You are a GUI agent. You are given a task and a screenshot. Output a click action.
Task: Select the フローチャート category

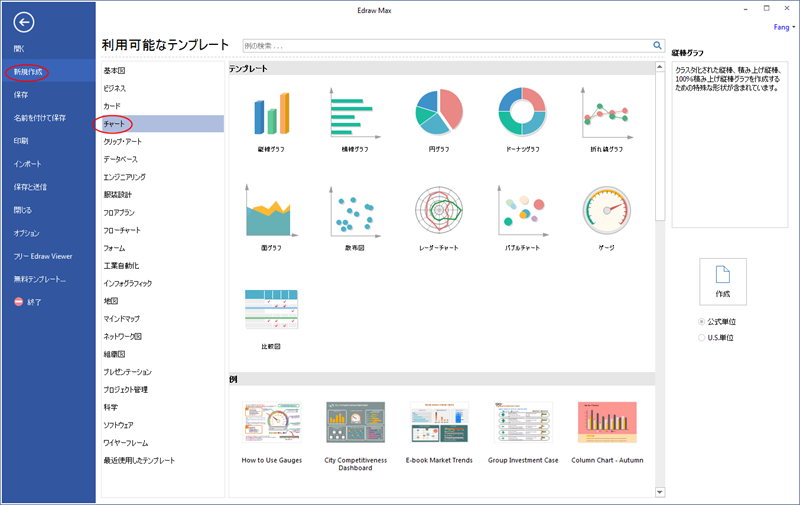click(121, 230)
